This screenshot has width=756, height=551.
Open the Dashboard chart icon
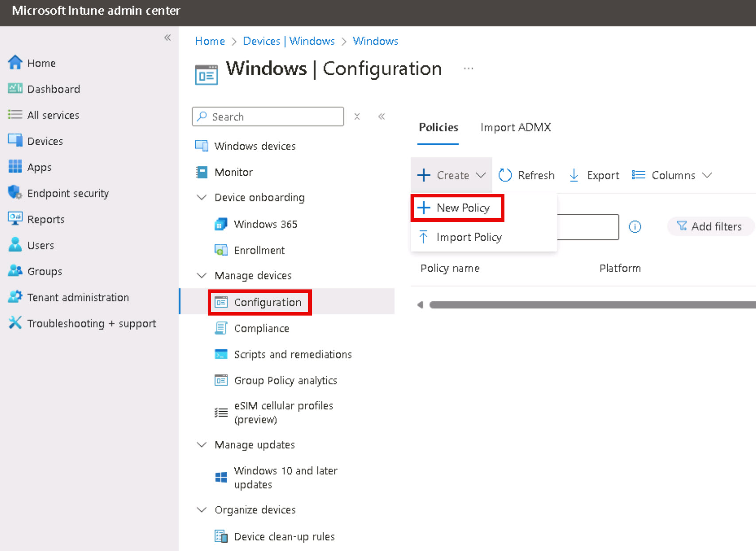point(15,89)
